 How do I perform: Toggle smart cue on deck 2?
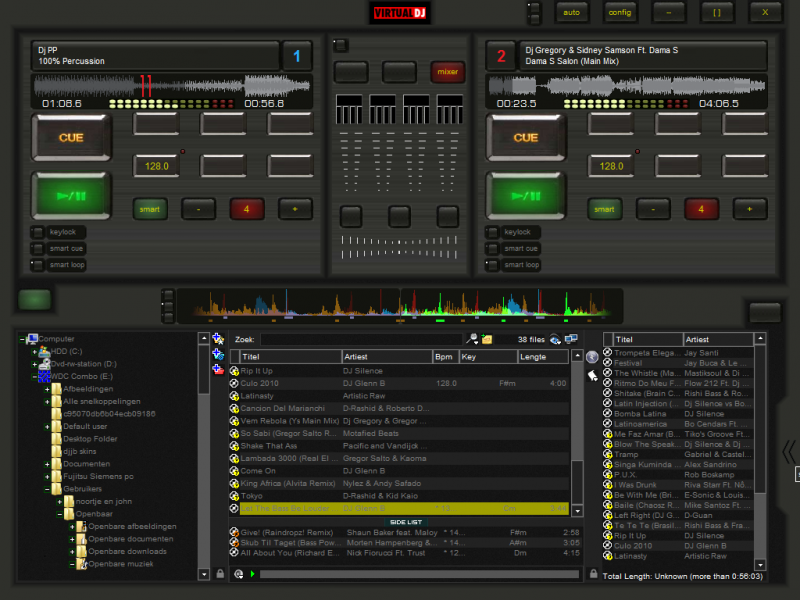[492, 248]
